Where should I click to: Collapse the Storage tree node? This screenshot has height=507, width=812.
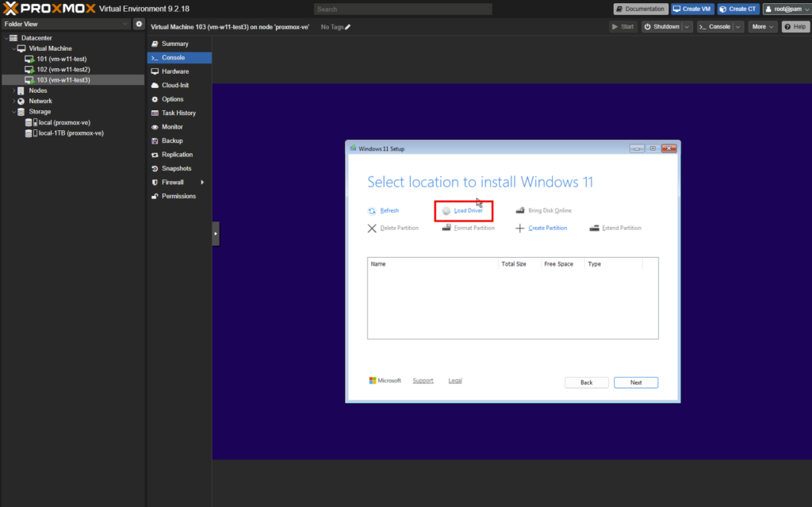[14, 111]
